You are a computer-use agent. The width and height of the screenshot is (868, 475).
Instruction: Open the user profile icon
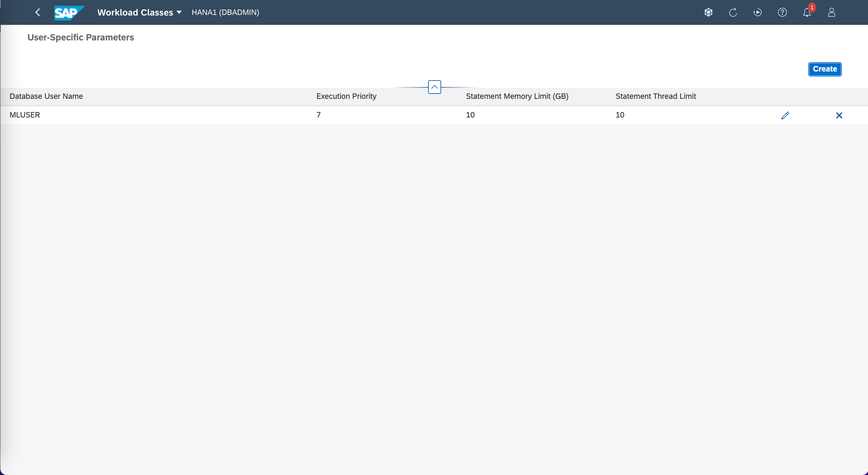pyautogui.click(x=831, y=12)
